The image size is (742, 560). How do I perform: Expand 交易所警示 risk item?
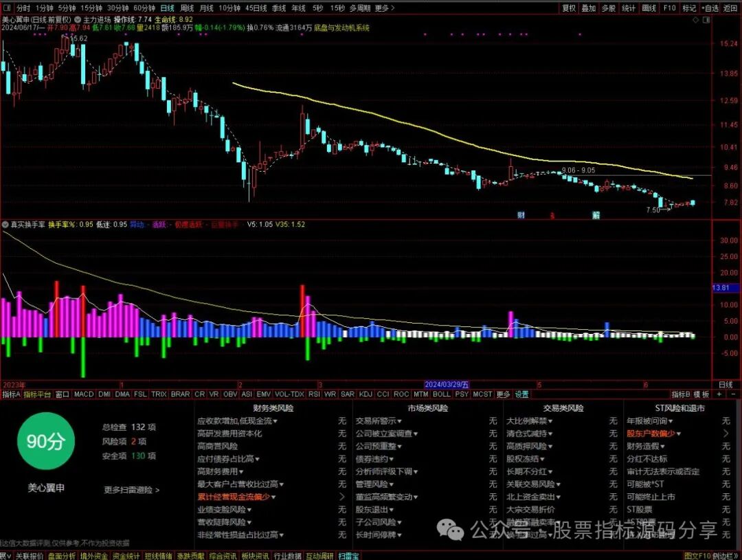379,421
